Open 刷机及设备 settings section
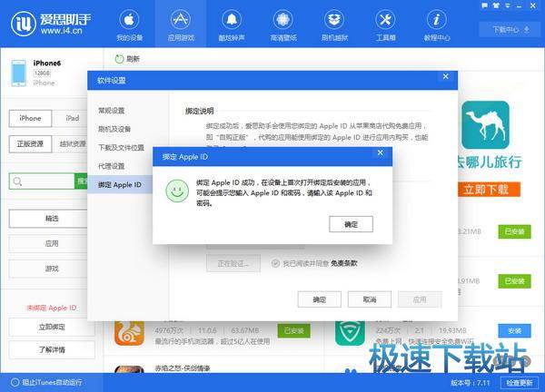Viewport: 545px width, 392px height. coord(114,129)
